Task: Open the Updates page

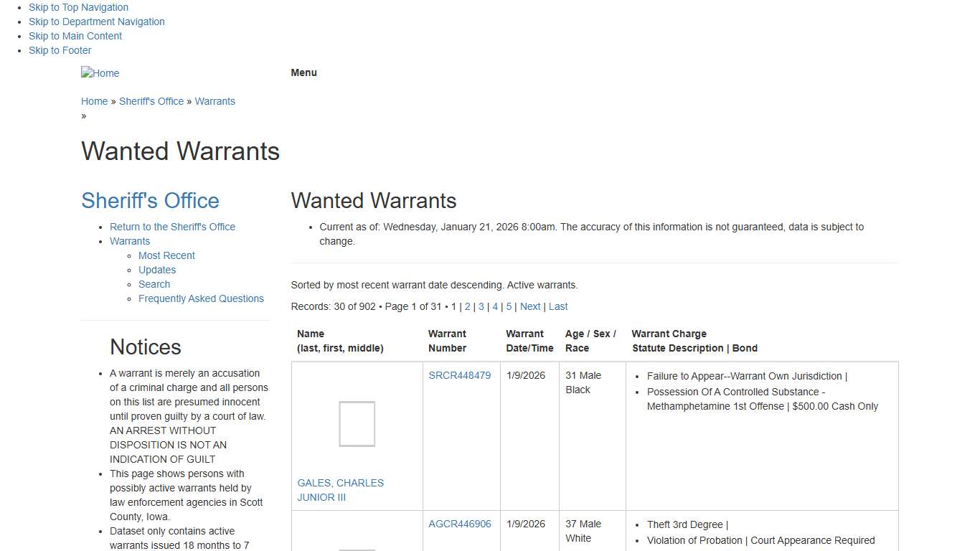Action: tap(157, 270)
